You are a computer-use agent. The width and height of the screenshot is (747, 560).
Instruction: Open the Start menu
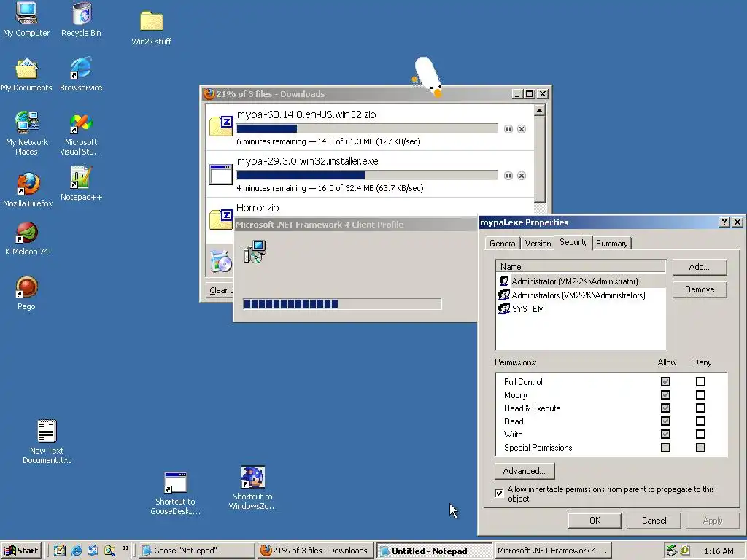(21, 551)
